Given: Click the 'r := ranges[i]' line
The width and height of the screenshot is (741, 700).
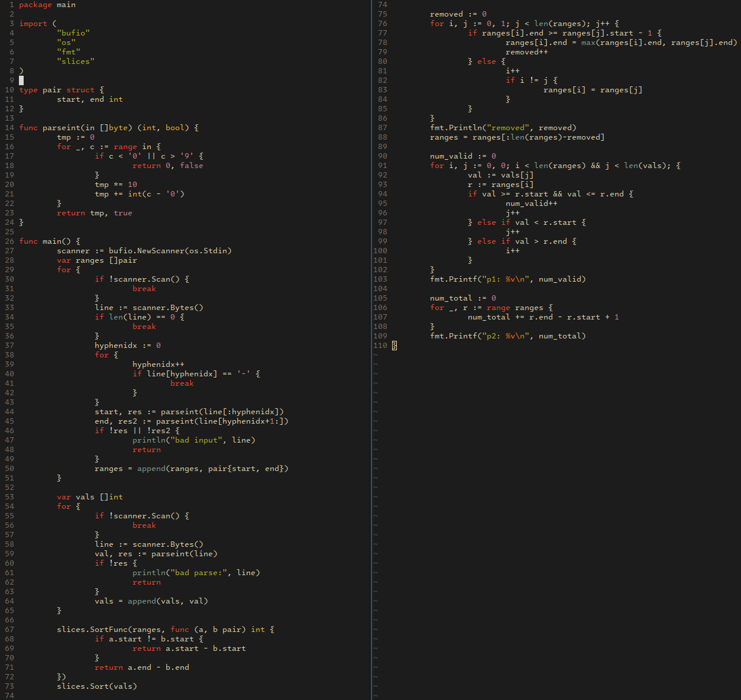Looking at the screenshot, I should (501, 185).
